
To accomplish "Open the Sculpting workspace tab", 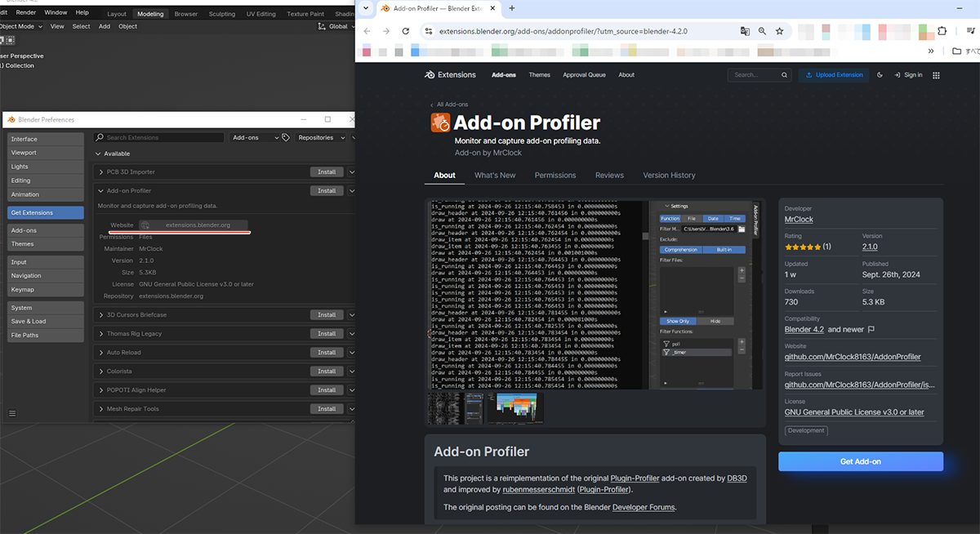I will point(221,14).
